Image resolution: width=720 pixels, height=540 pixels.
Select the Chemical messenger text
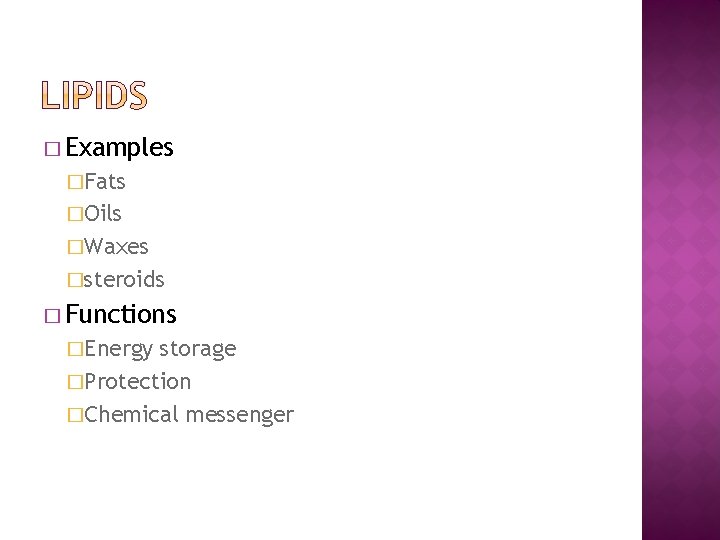[189, 414]
